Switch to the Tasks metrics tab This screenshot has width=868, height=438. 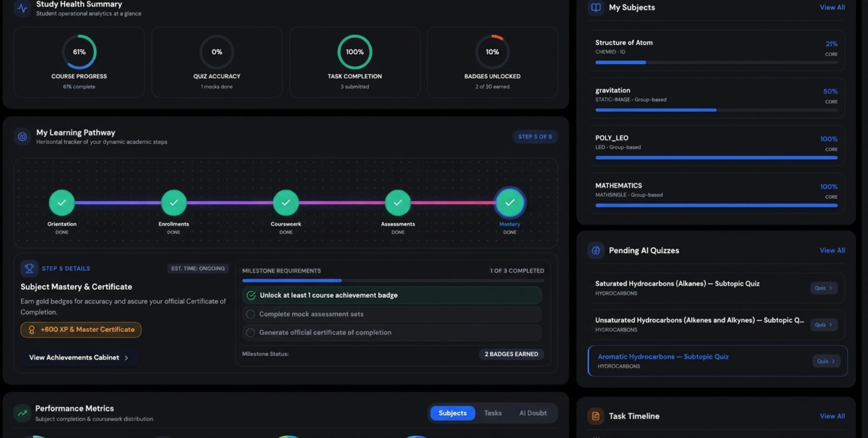[x=493, y=413]
